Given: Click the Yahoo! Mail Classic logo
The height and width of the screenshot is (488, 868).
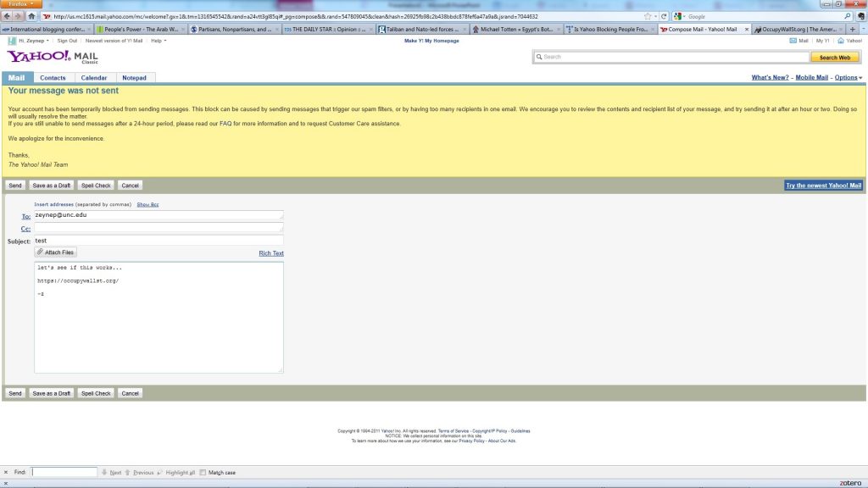Looking at the screenshot, I should 53,57.
